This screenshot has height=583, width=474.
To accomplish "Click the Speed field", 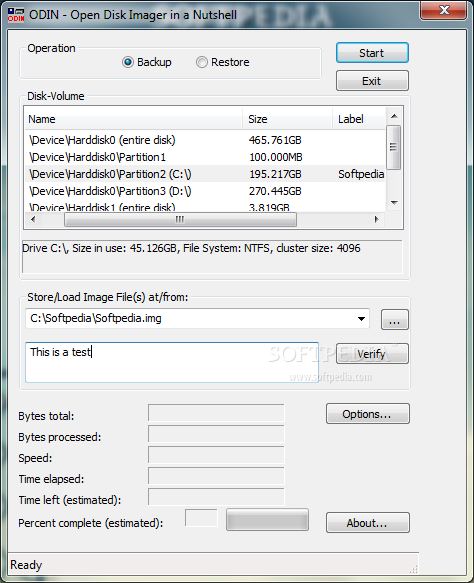I will pos(216,455).
